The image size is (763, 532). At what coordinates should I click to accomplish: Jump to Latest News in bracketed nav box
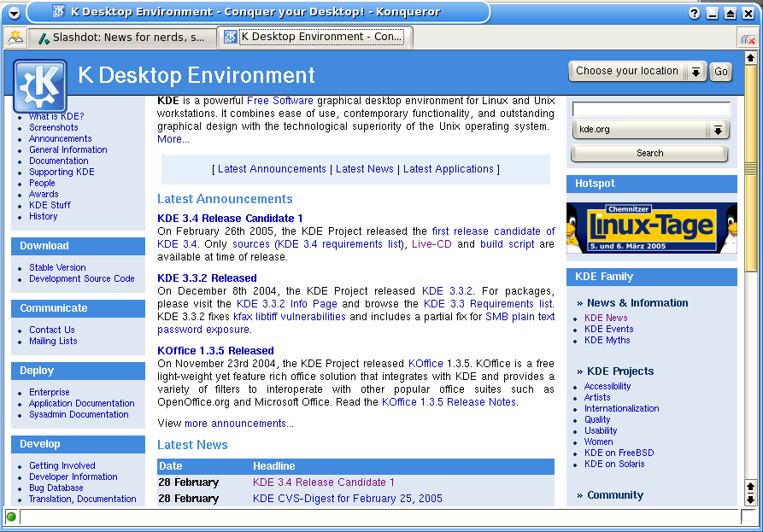[365, 169]
